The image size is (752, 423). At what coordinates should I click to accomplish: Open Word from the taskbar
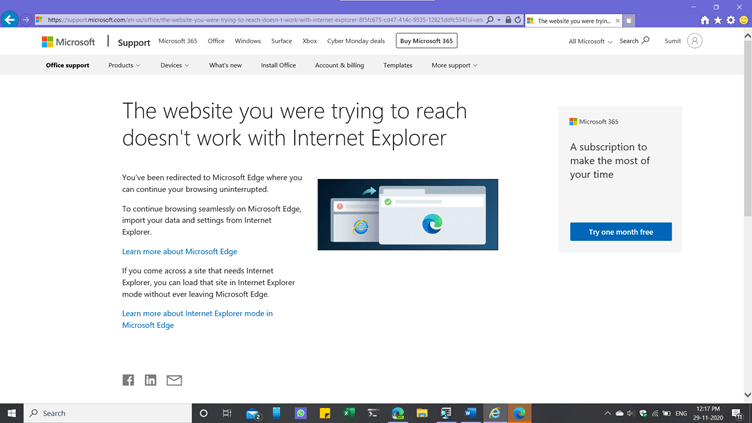pyautogui.click(x=470, y=413)
